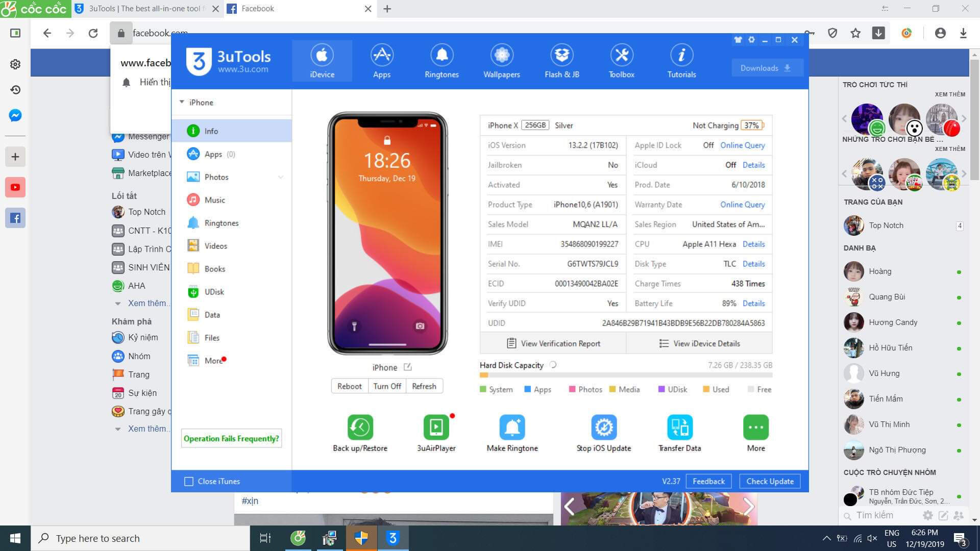
Task: Click Operation Fails Frequently? link
Action: (x=231, y=438)
